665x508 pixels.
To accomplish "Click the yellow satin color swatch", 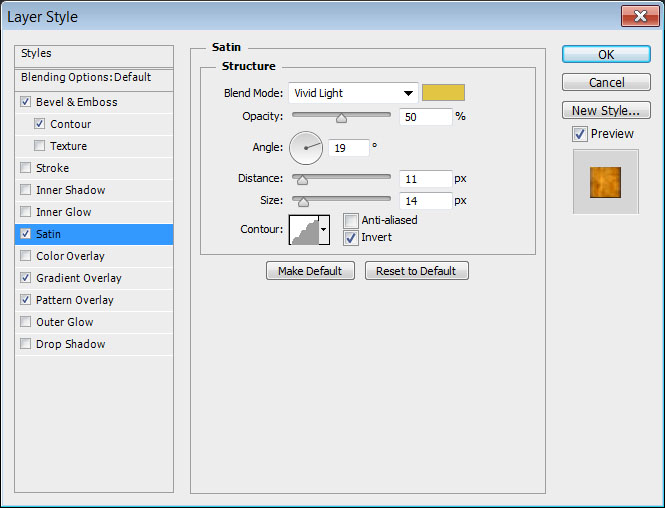I will [x=443, y=93].
